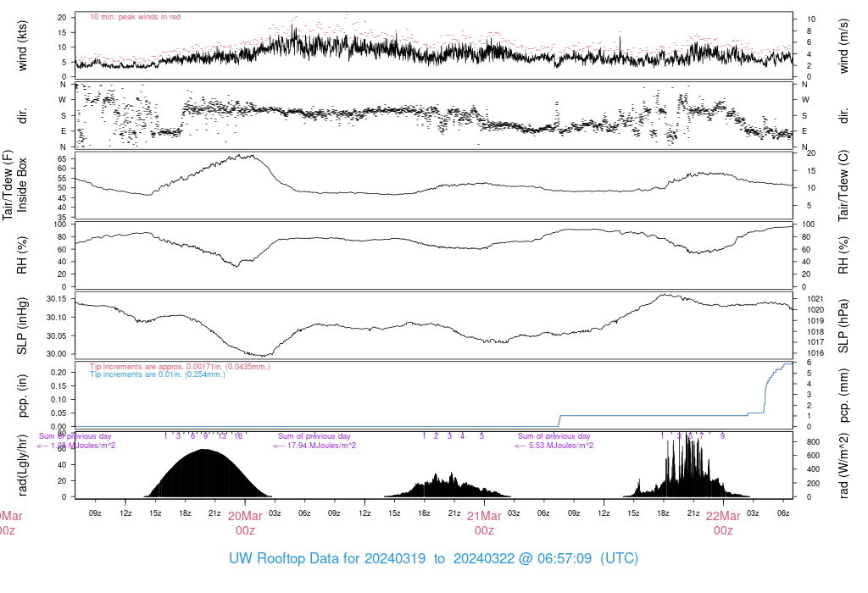Click the 'Tair/Tdew (C)' axis label

pyautogui.click(x=843, y=186)
